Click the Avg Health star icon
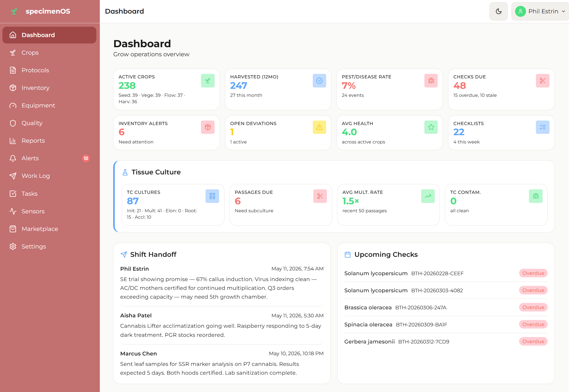 (x=431, y=127)
